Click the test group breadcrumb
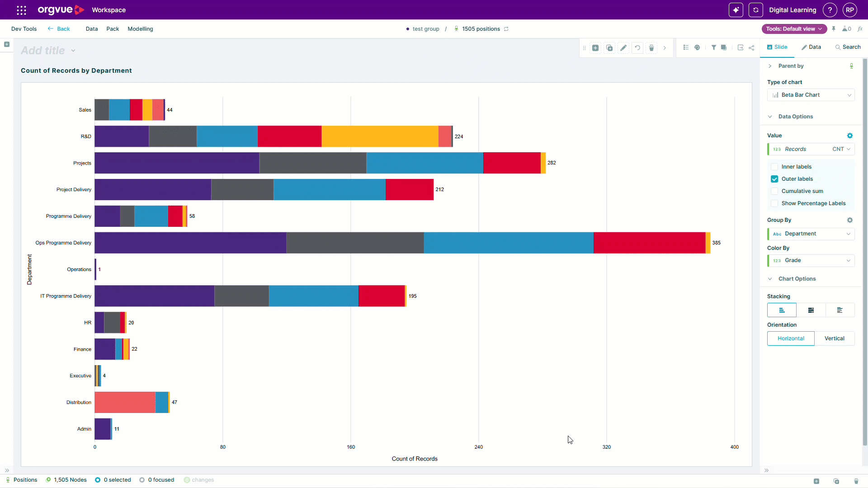 click(426, 29)
